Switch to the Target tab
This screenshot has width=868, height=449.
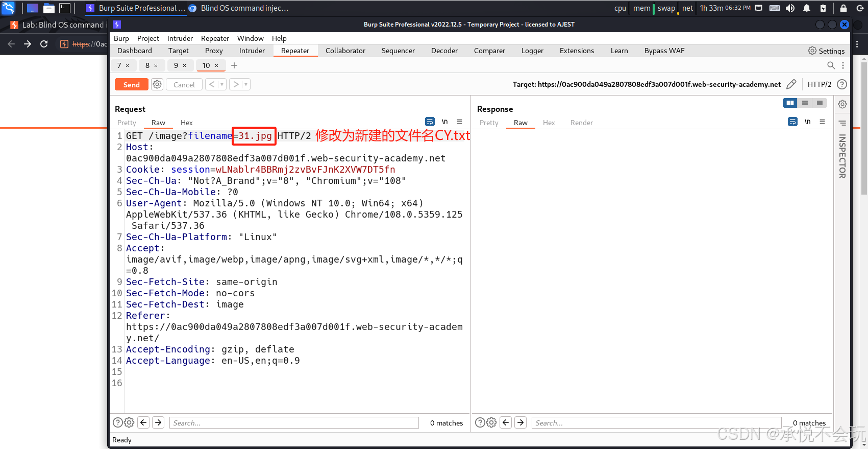pos(179,51)
